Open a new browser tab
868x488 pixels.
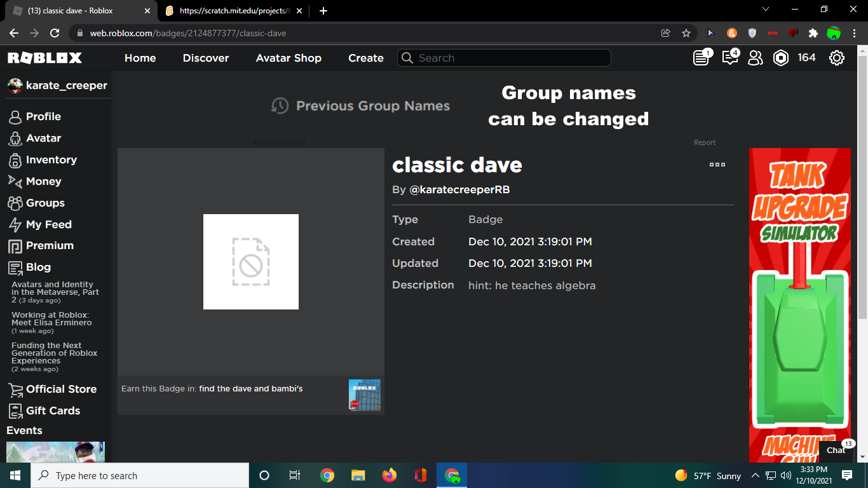323,11
